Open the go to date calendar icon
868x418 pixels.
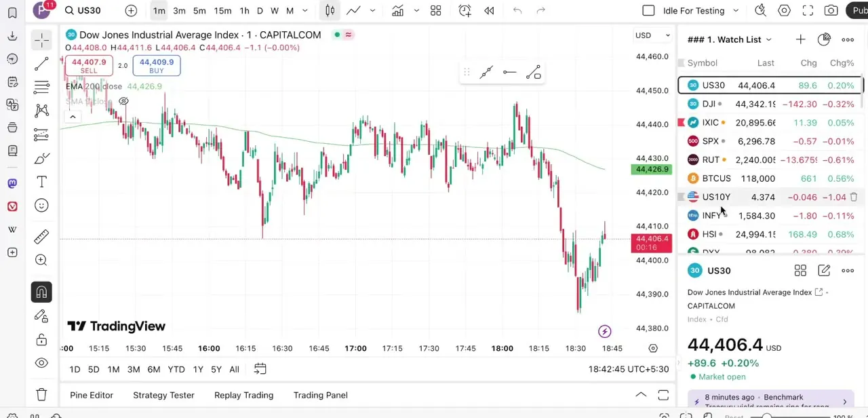(260, 369)
